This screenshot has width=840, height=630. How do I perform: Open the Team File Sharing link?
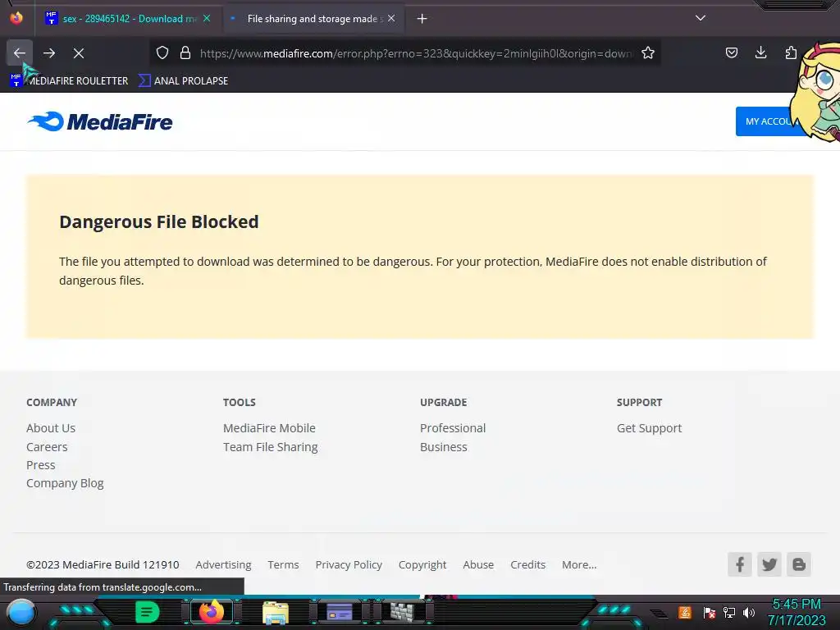tap(271, 447)
